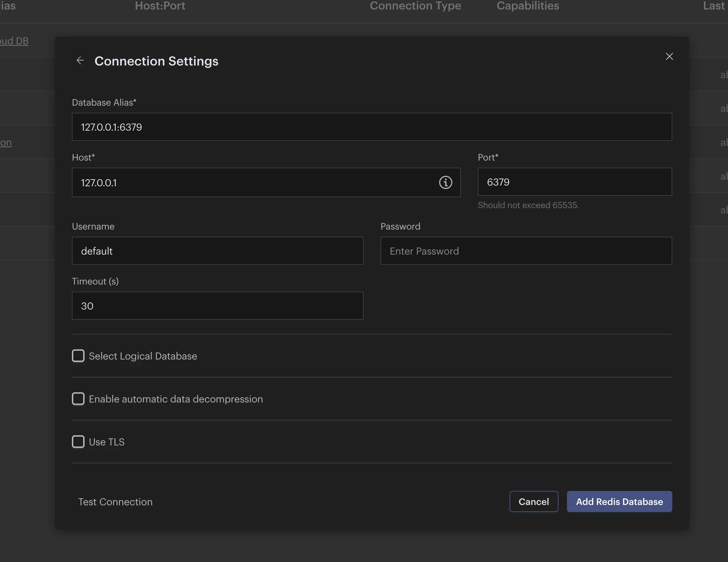This screenshot has height=562, width=728.
Task: Click into the Host text field
Action: [x=254, y=182]
